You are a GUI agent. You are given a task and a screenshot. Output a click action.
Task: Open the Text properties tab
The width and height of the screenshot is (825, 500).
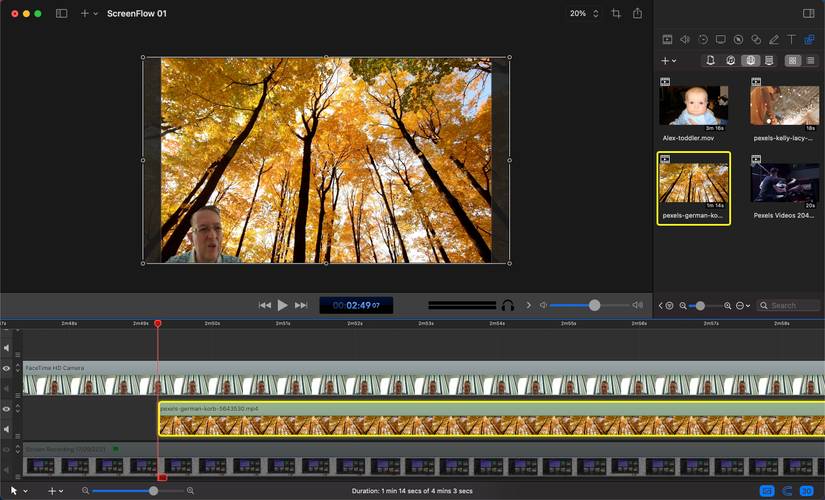pyautogui.click(x=791, y=39)
